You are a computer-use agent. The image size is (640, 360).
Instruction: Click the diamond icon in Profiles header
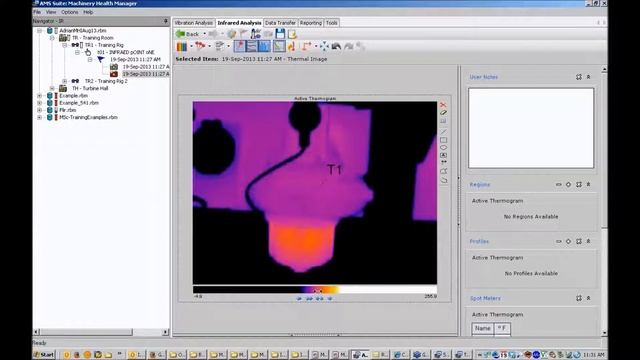pos(568,241)
